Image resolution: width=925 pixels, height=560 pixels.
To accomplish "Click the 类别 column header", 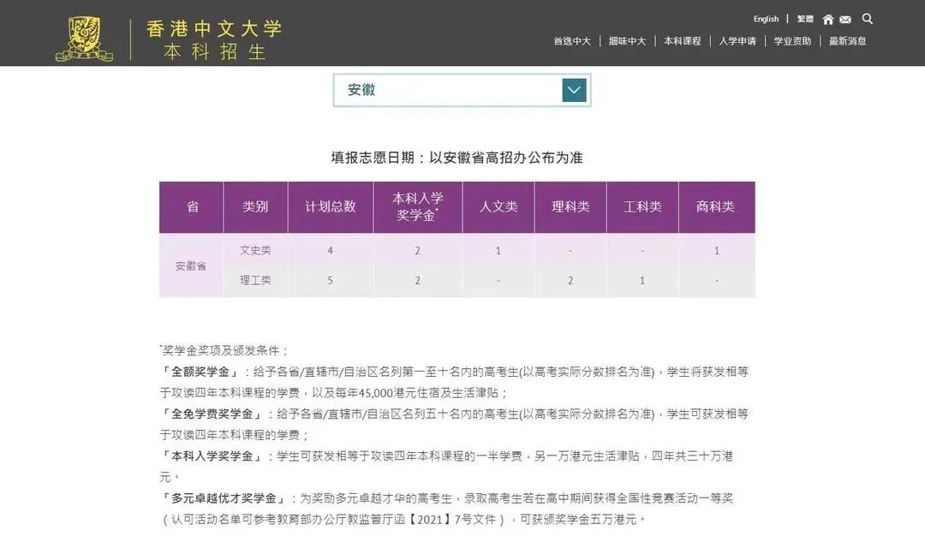I will coord(255,207).
